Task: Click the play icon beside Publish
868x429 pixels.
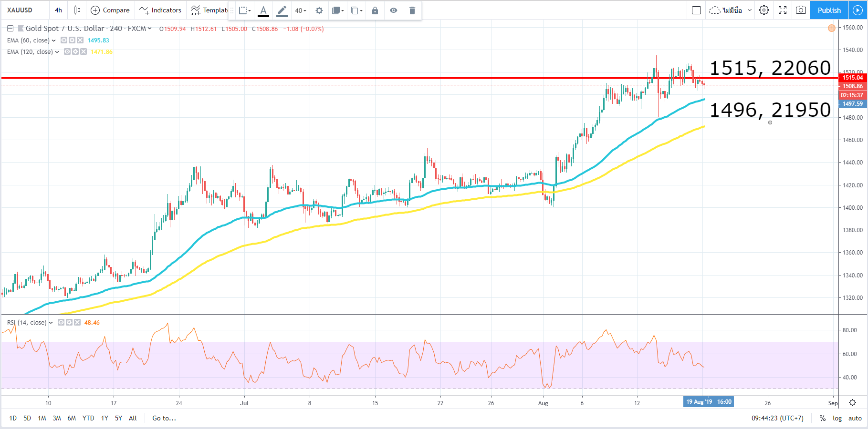Action: tap(858, 10)
